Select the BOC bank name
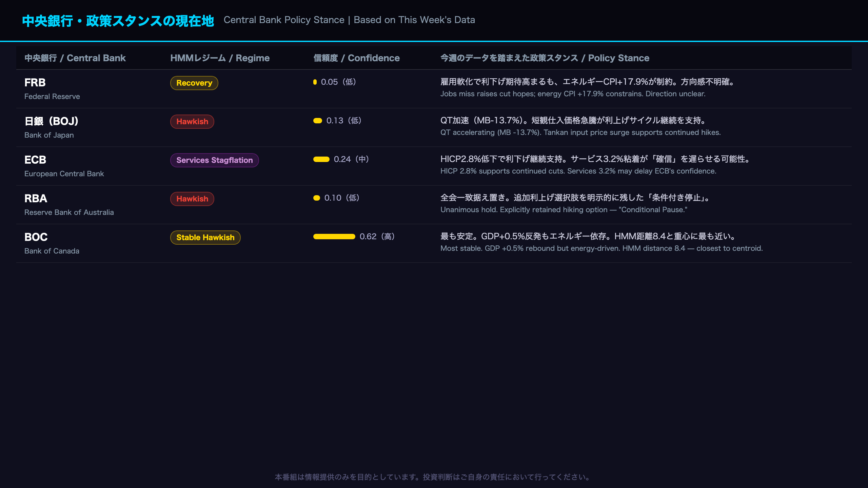The image size is (868, 488). coord(36,237)
